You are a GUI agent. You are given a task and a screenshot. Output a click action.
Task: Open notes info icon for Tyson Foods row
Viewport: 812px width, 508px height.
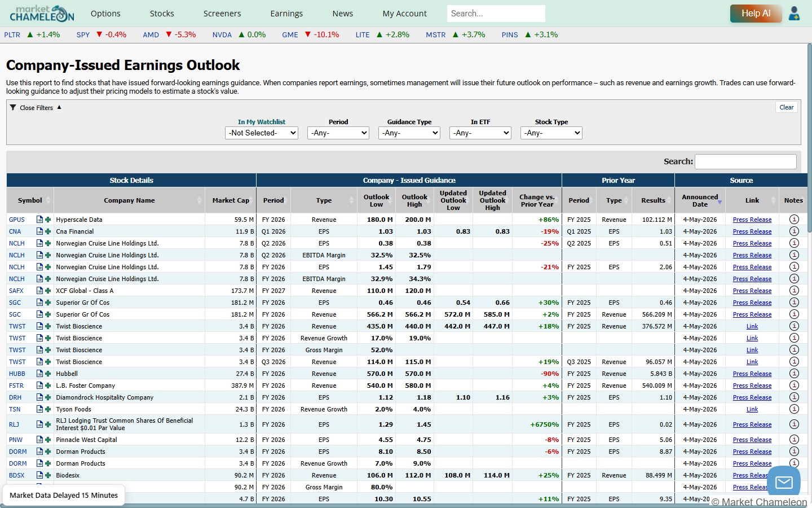tap(794, 409)
